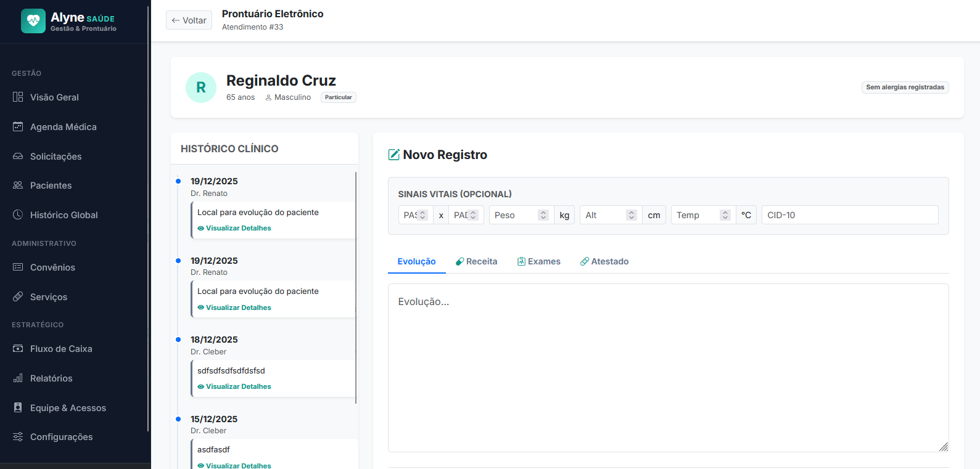Click the Peso spinner arrows

[x=543, y=215]
